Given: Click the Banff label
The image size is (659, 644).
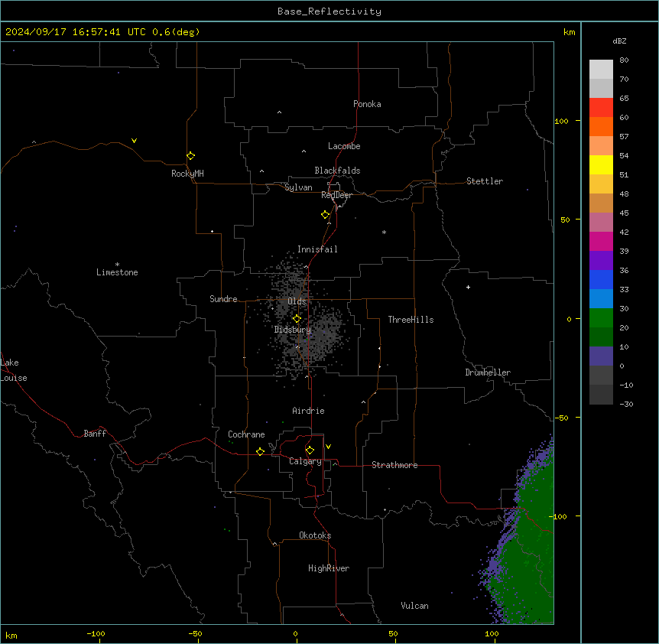Looking at the screenshot, I should 95,434.
